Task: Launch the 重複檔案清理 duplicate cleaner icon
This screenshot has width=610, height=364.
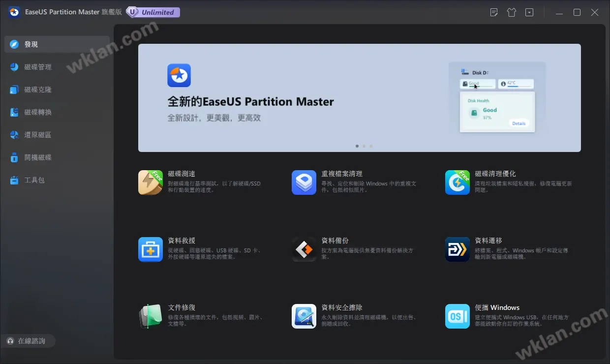Action: (304, 182)
